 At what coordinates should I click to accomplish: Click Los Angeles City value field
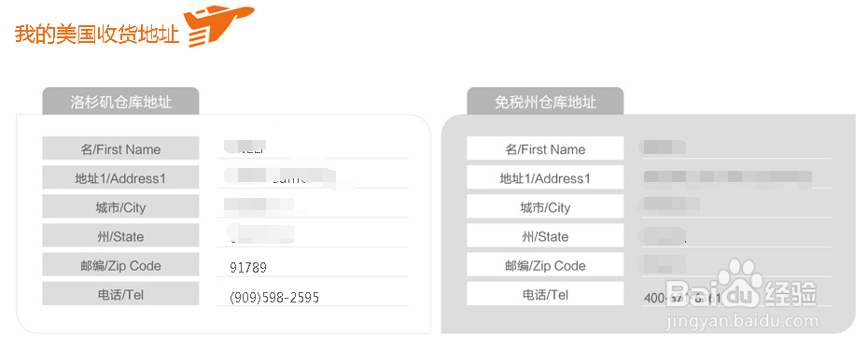313,206
